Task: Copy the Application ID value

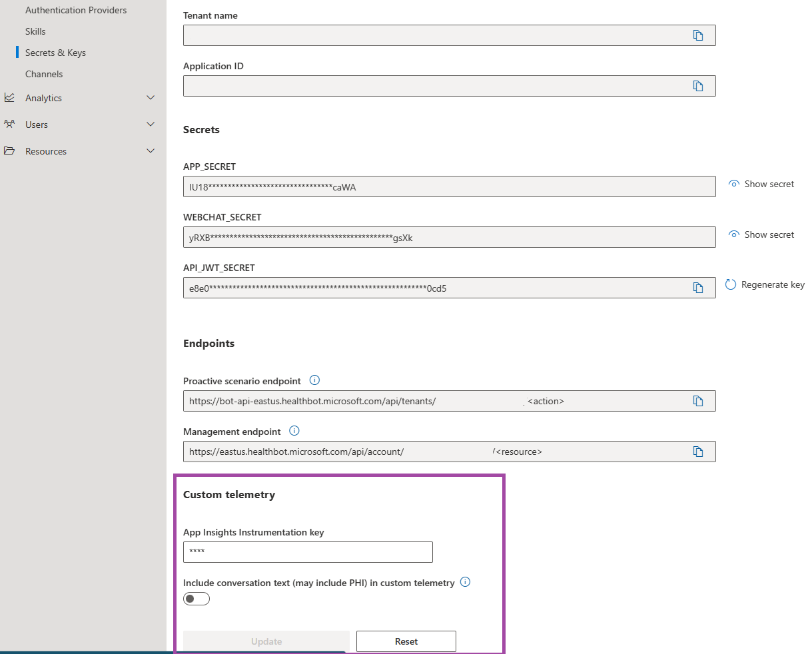Action: tap(698, 85)
